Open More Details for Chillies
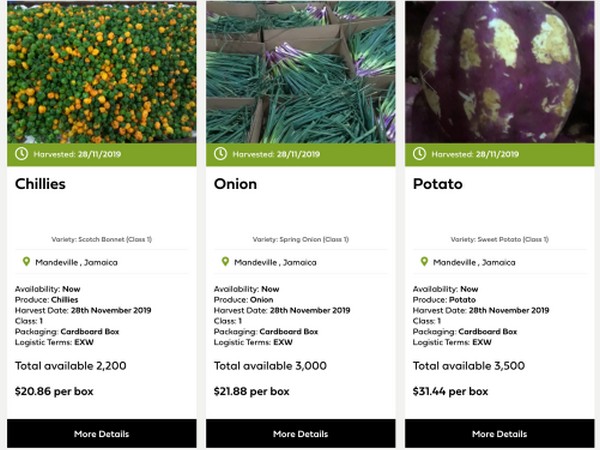The width and height of the screenshot is (600, 450). coord(102,434)
